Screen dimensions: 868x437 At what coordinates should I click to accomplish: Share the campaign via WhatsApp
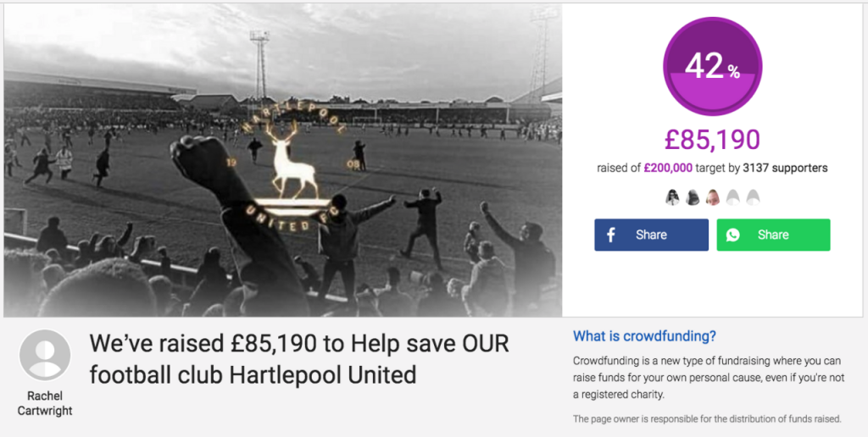point(773,235)
